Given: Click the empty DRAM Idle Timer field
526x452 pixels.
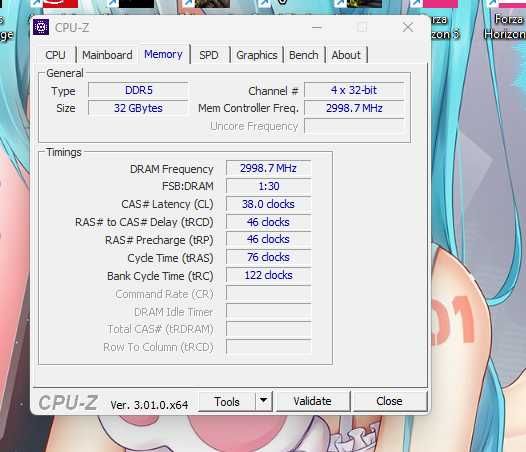Looking at the screenshot, I should point(268,311).
